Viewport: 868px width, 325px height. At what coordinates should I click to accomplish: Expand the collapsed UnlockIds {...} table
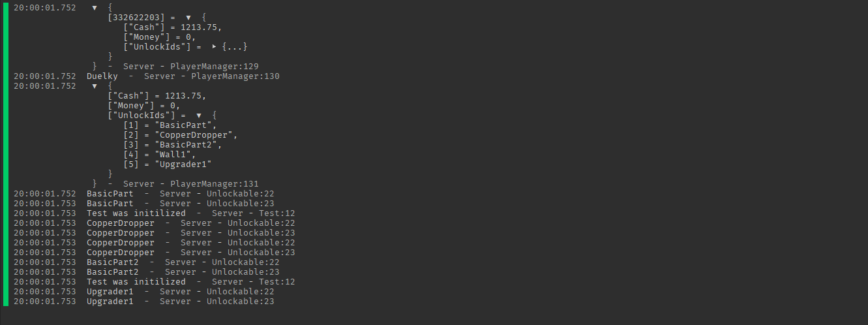tap(215, 47)
